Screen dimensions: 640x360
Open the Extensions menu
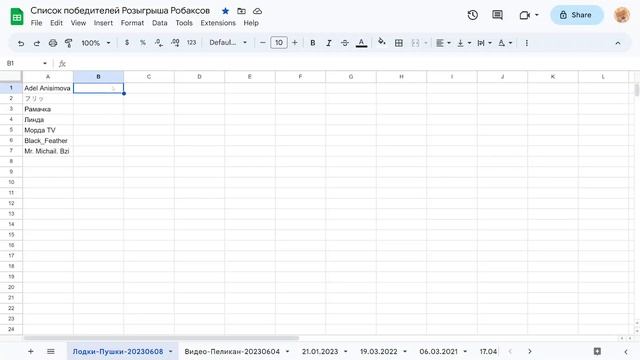click(218, 23)
